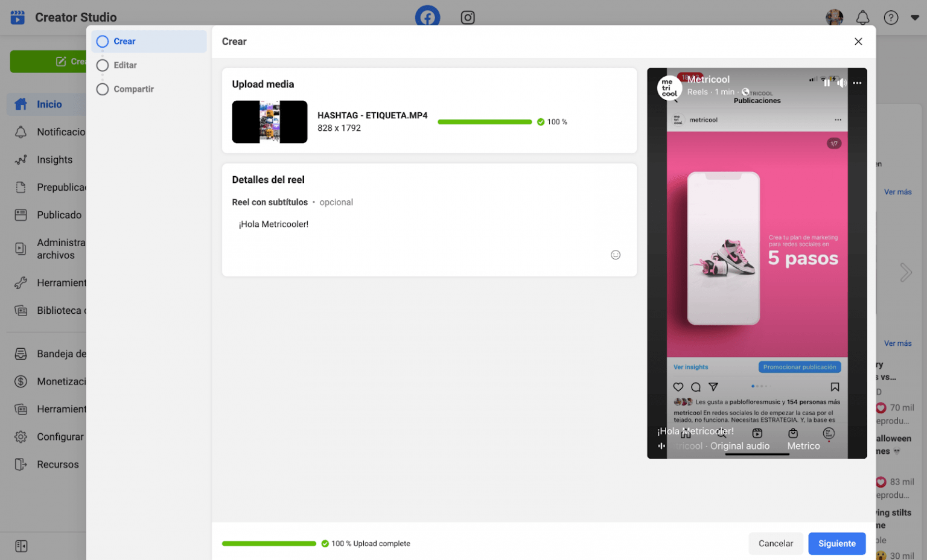Open Notificaciones in the sidebar
Image resolution: width=927 pixels, height=560 pixels.
[x=49, y=132]
